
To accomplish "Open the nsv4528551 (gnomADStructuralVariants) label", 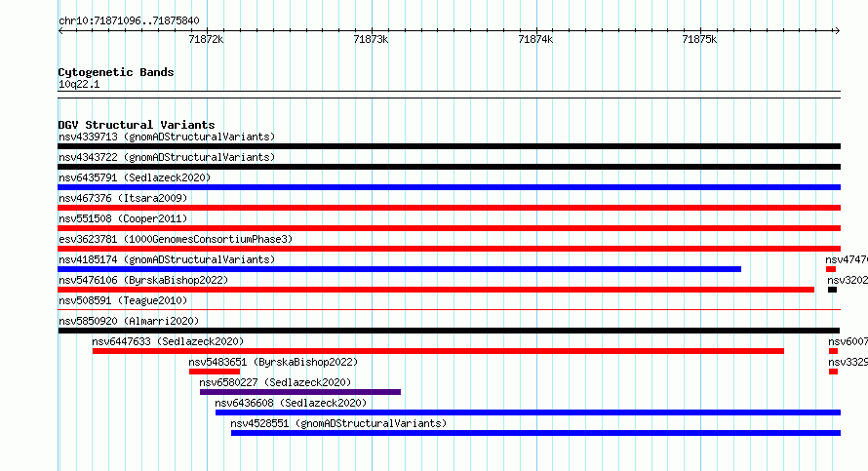I will click(338, 423).
